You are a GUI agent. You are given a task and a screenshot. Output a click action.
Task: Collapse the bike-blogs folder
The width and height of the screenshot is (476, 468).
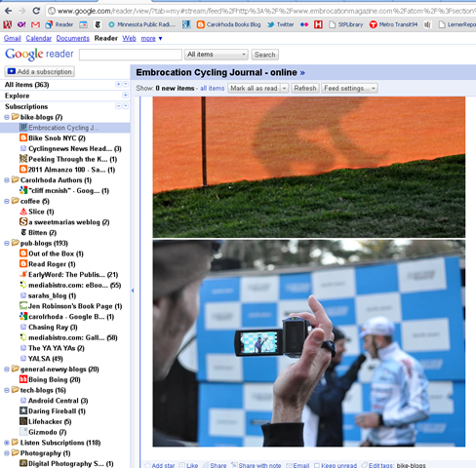(x=7, y=117)
